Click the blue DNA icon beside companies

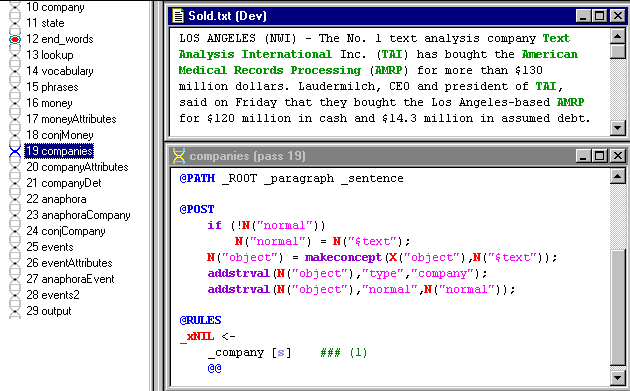[x=15, y=151]
